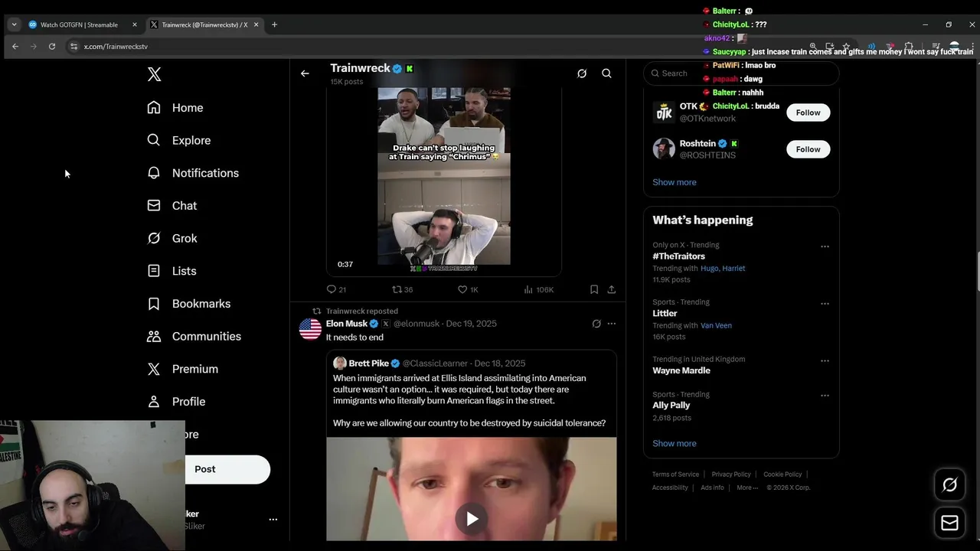Image resolution: width=980 pixels, height=551 pixels.
Task: Open Terms of Service link
Action: point(675,474)
